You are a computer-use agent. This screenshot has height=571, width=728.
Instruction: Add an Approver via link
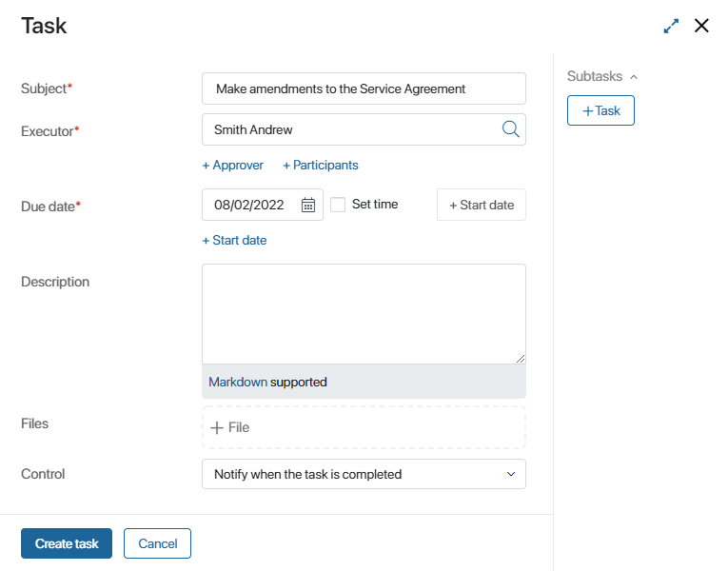tap(232, 166)
